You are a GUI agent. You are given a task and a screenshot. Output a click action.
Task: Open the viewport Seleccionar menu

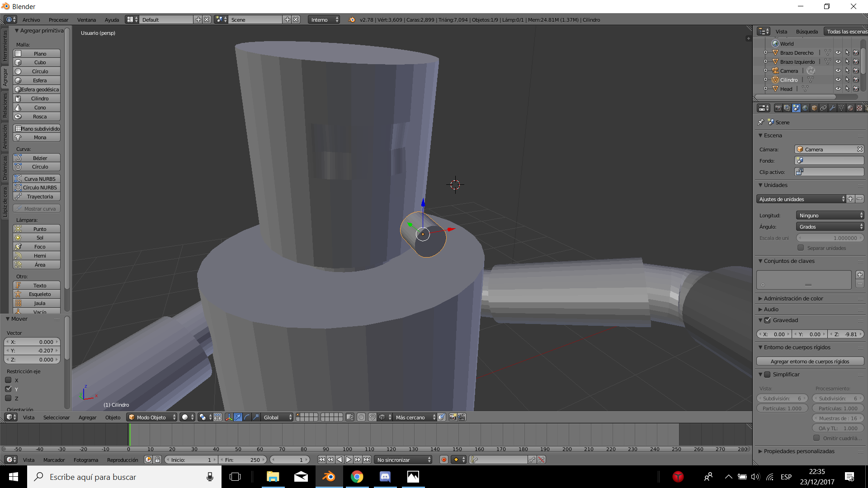tap(57, 417)
